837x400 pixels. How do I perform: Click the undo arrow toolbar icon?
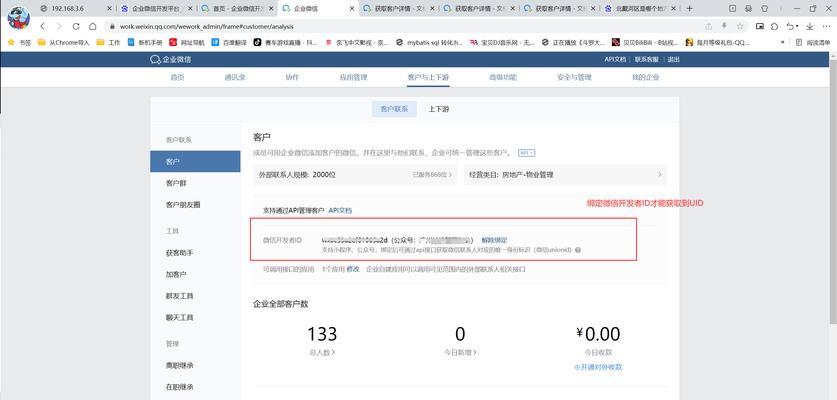791,26
